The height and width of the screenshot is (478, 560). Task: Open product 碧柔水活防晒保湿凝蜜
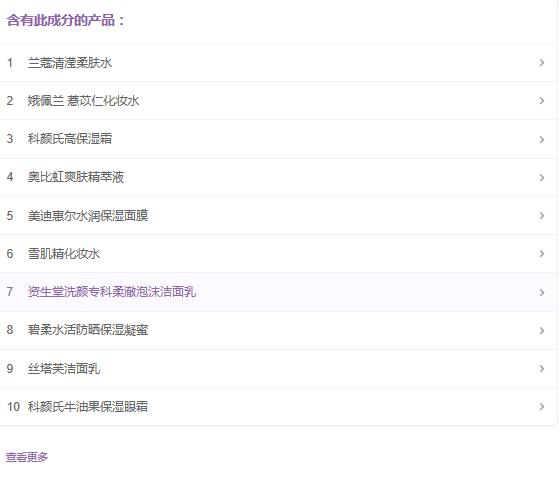(x=88, y=330)
